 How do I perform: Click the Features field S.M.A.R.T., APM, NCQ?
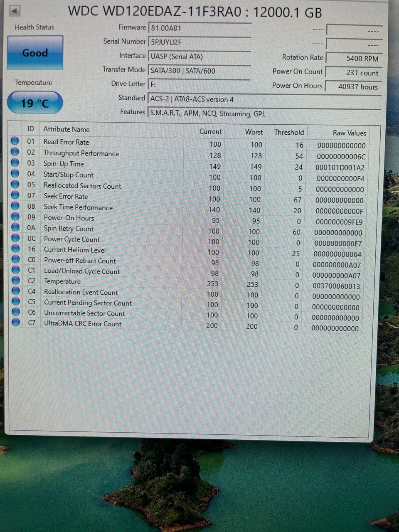264,113
